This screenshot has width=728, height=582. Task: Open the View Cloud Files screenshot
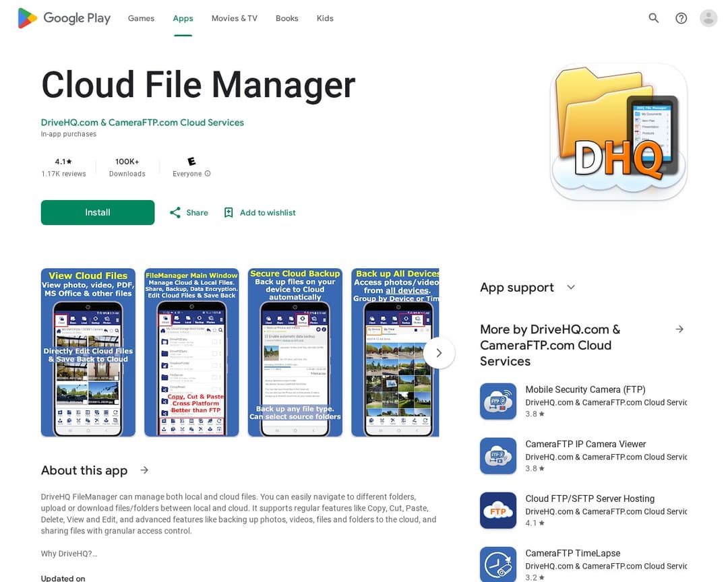88,352
